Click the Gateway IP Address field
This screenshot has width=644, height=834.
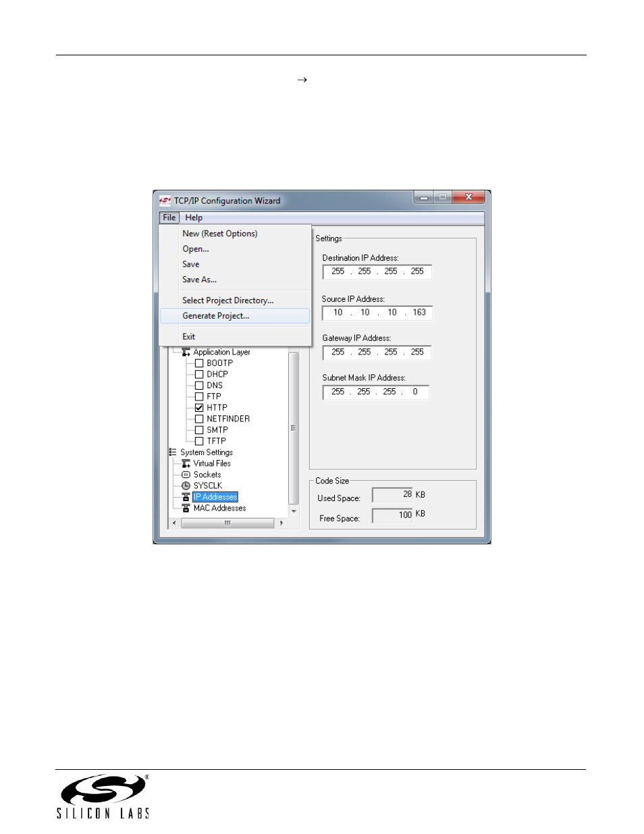point(377,353)
